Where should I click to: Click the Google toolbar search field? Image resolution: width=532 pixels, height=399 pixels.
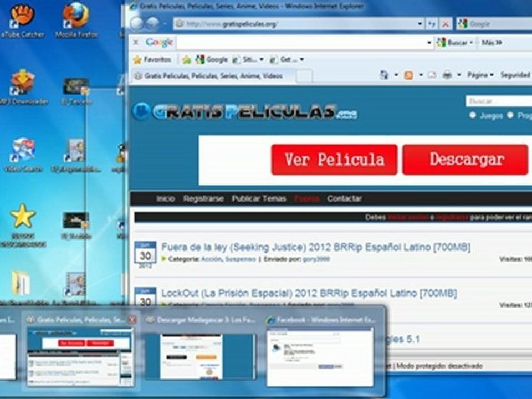[x=300, y=43]
